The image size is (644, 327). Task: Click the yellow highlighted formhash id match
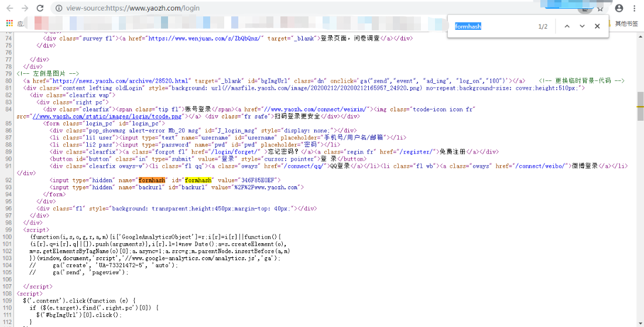tap(198, 180)
